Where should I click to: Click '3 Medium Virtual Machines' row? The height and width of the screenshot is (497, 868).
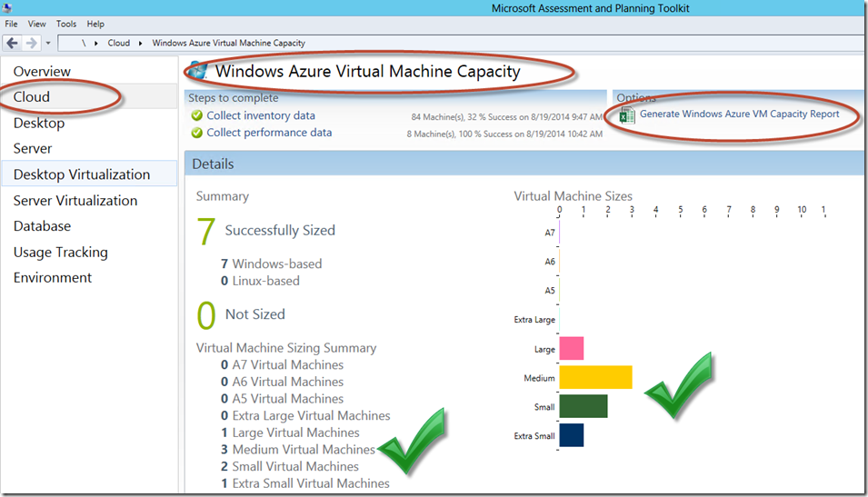pyautogui.click(x=298, y=450)
